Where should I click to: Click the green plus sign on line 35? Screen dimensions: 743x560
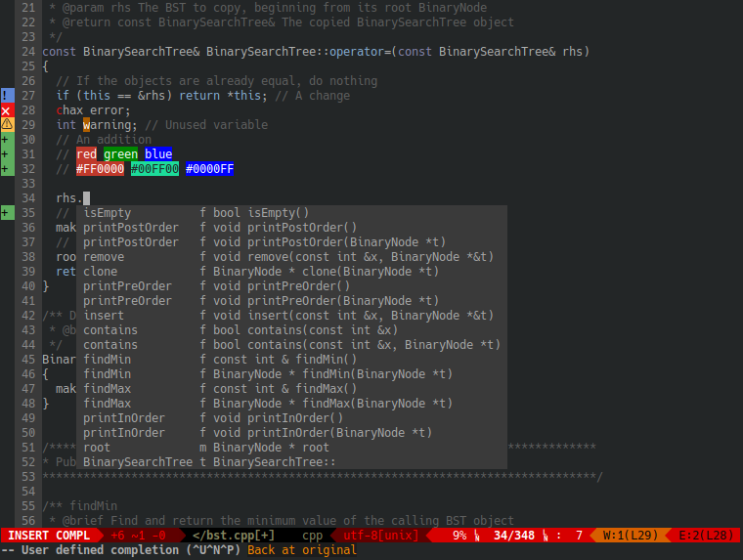coord(6,213)
